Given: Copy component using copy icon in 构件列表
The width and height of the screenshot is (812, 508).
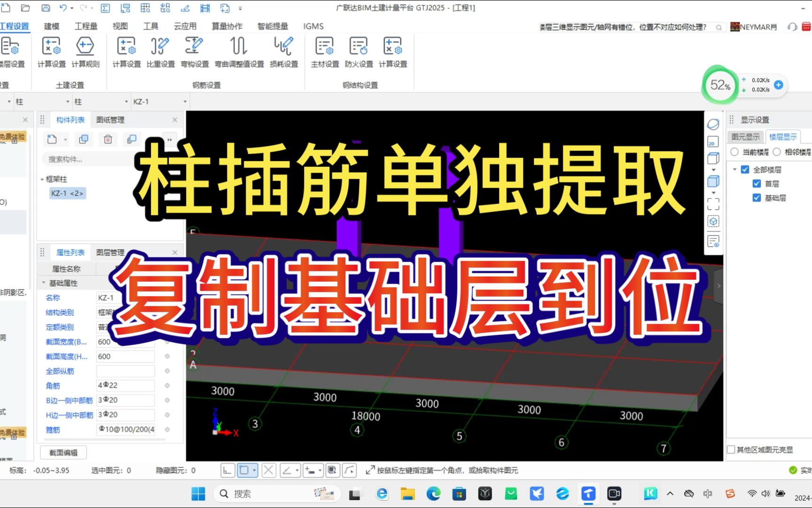Looking at the screenshot, I should (84, 139).
